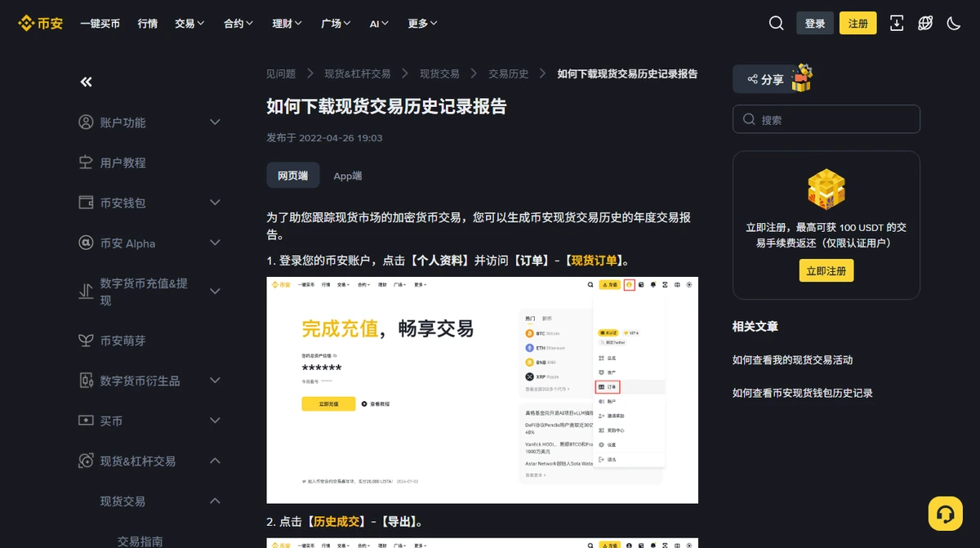980x548 pixels.
Task: Collapse the 现货&杠杆交易 section chevron
Action: tap(215, 461)
